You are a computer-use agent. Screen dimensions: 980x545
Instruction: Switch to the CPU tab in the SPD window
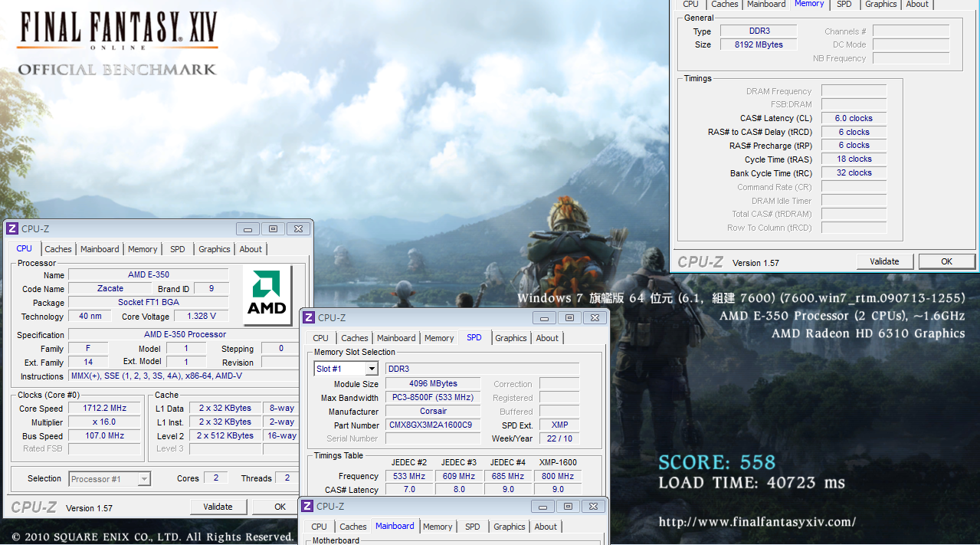pyautogui.click(x=321, y=338)
